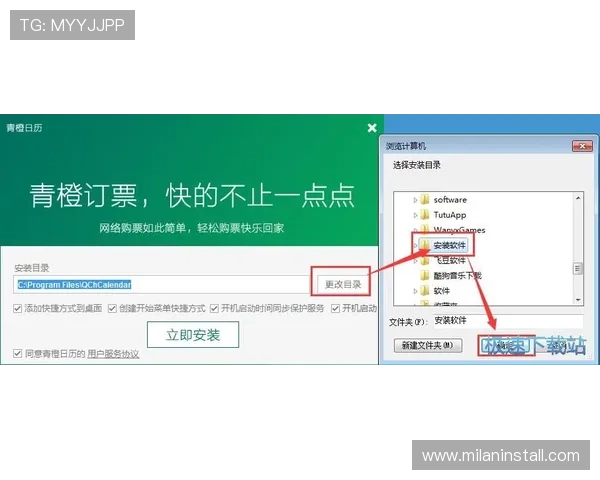Select the 安装软件 folder row

[x=442, y=245]
